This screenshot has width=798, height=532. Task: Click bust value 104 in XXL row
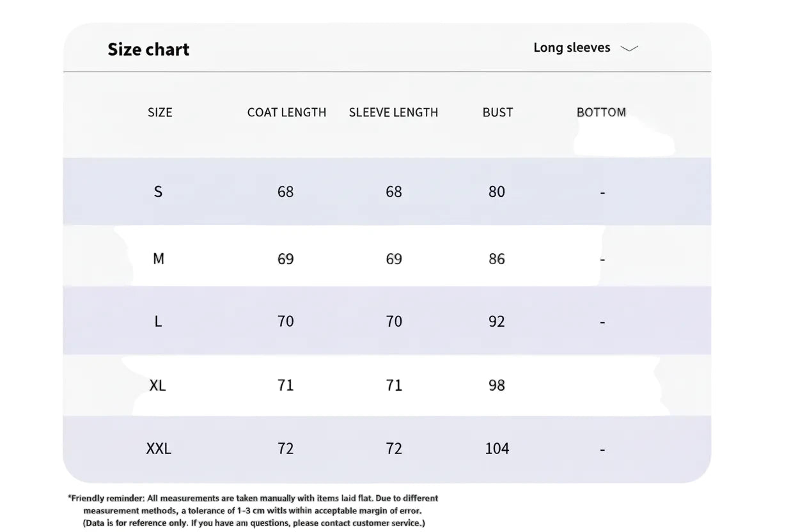[497, 449]
